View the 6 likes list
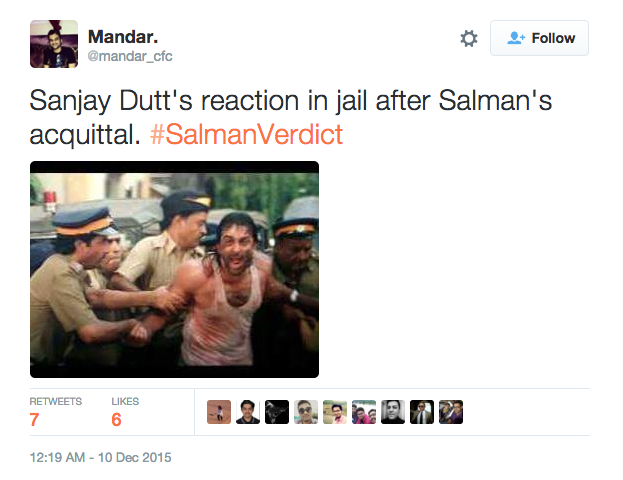Viewport: 623px width, 480px height. (125, 412)
